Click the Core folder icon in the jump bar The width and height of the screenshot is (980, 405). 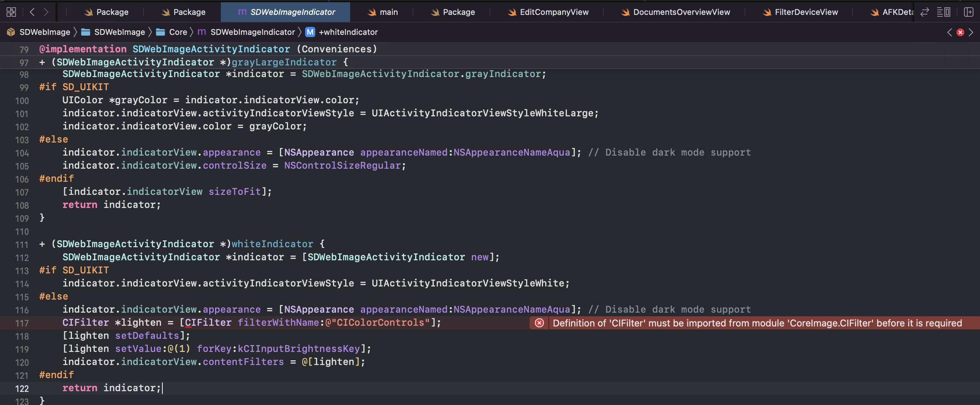click(x=161, y=32)
